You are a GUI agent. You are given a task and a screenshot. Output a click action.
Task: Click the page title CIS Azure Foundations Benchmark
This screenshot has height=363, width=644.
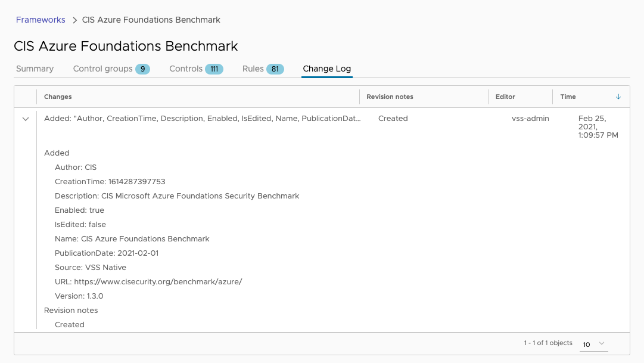(126, 46)
